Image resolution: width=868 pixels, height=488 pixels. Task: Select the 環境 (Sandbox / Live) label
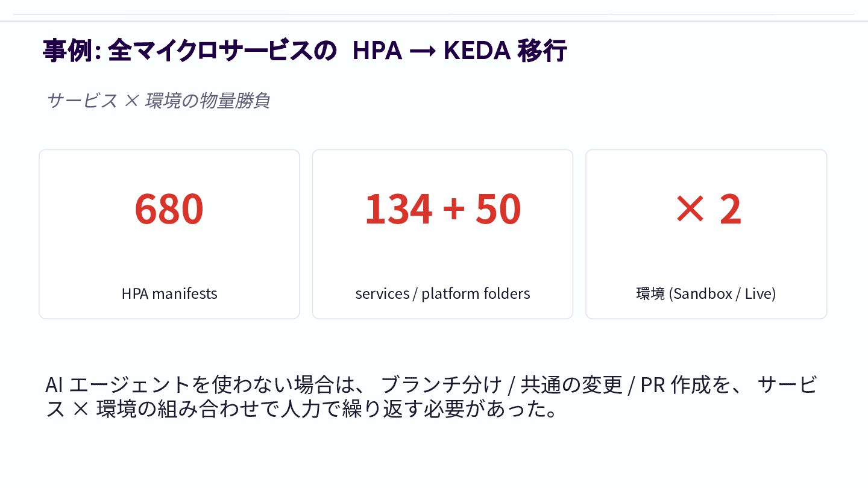coord(706,293)
